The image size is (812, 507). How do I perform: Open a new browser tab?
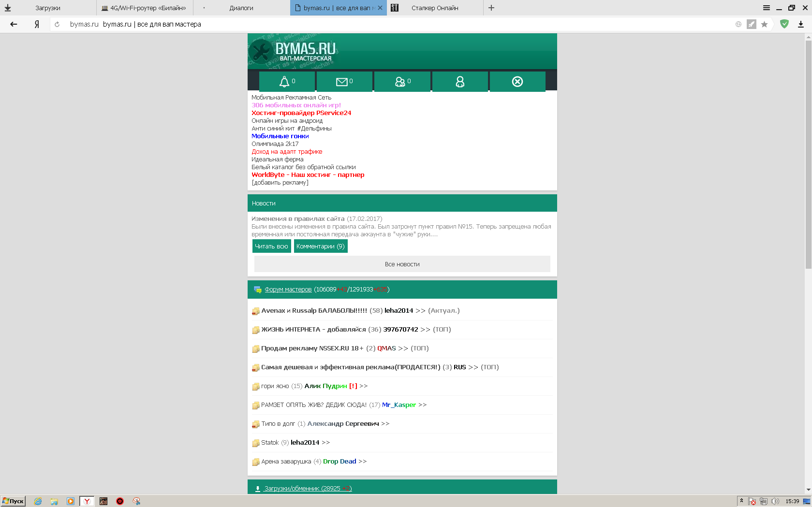[491, 8]
